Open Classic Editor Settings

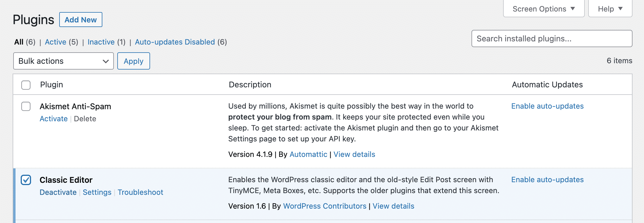(x=97, y=192)
